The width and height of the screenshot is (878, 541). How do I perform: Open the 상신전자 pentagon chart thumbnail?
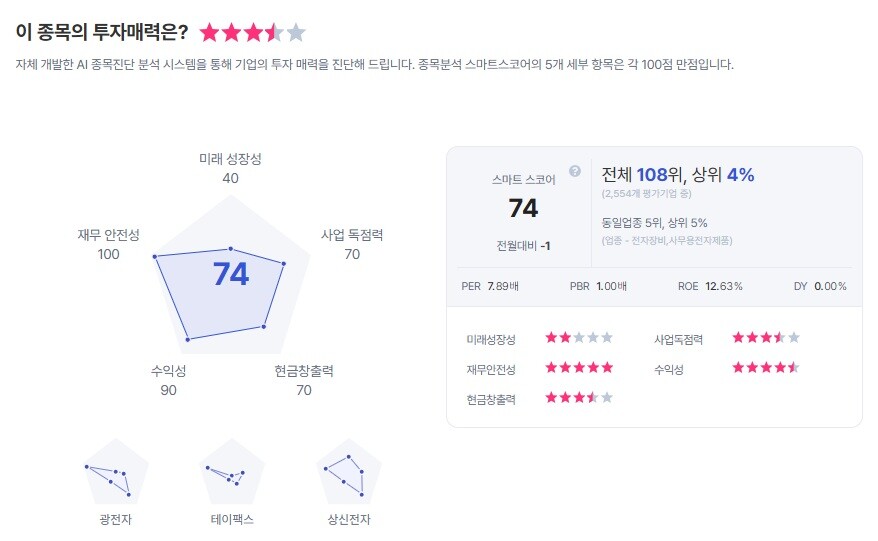click(349, 473)
